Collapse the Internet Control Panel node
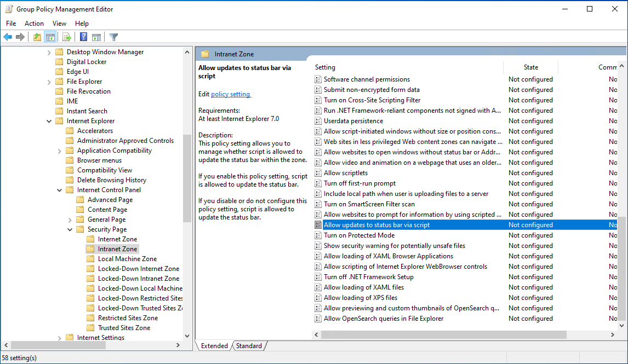The width and height of the screenshot is (628, 364). pyautogui.click(x=59, y=190)
